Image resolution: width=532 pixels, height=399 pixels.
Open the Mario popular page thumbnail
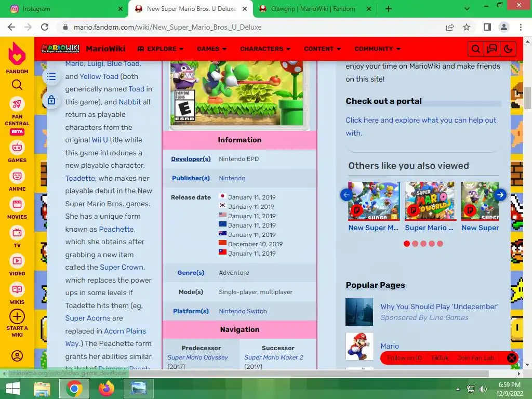tap(360, 346)
